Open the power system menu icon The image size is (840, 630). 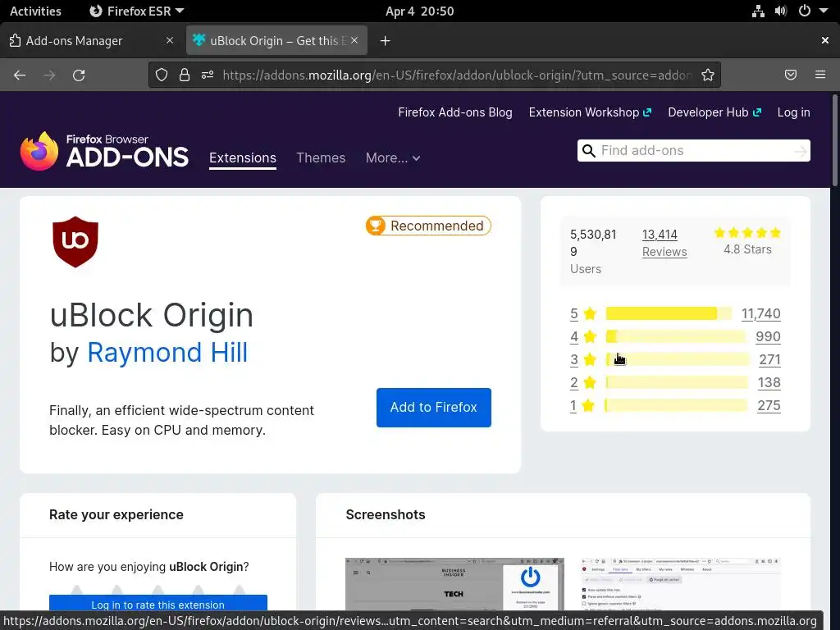tap(804, 11)
